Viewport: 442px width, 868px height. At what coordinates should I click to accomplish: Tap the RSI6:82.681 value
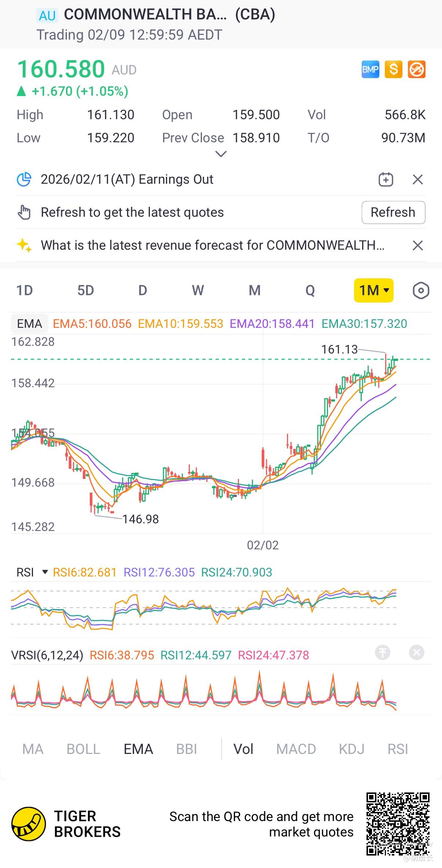tap(85, 572)
